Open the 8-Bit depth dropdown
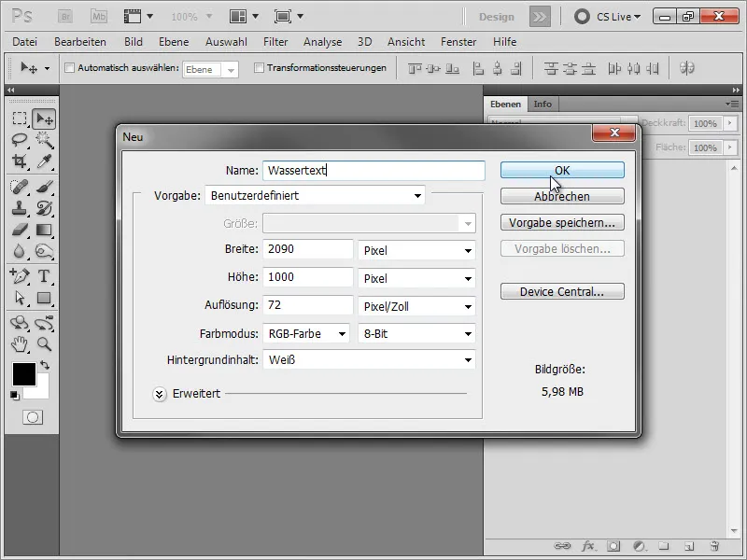 pyautogui.click(x=416, y=334)
